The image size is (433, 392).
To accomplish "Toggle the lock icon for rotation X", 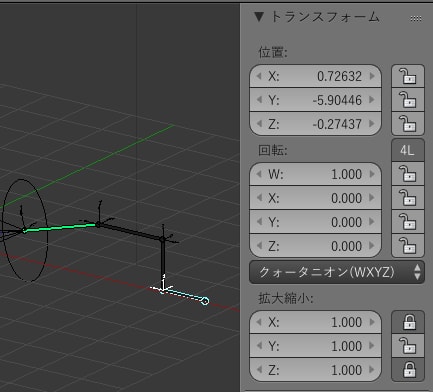I will pos(408,198).
